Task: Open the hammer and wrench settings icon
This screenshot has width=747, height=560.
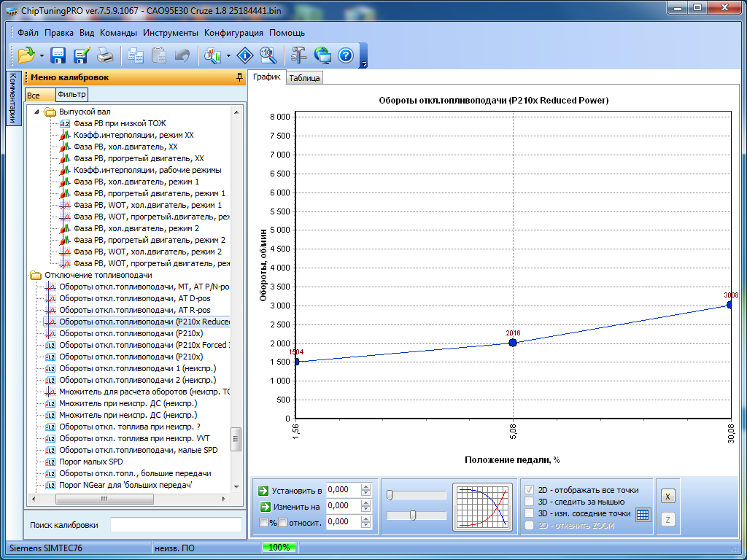Action: [x=298, y=55]
